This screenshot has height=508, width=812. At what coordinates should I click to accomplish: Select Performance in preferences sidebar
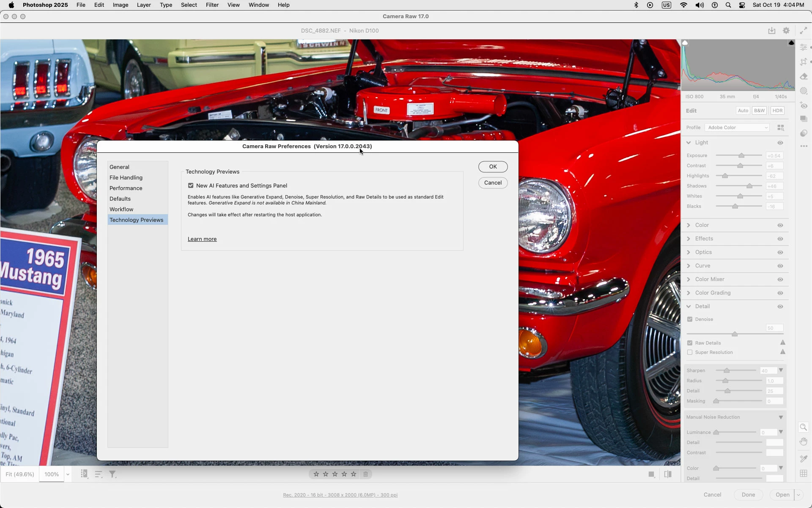click(126, 188)
